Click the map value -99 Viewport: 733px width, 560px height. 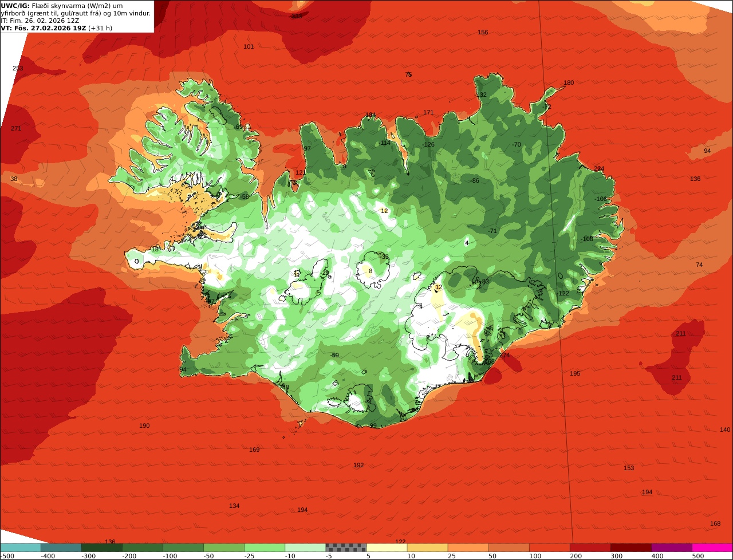click(372, 425)
